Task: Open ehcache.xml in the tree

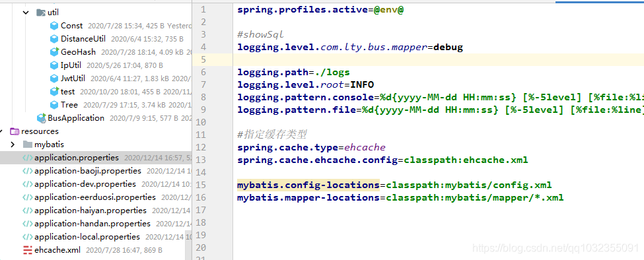Action: pyautogui.click(x=57, y=249)
